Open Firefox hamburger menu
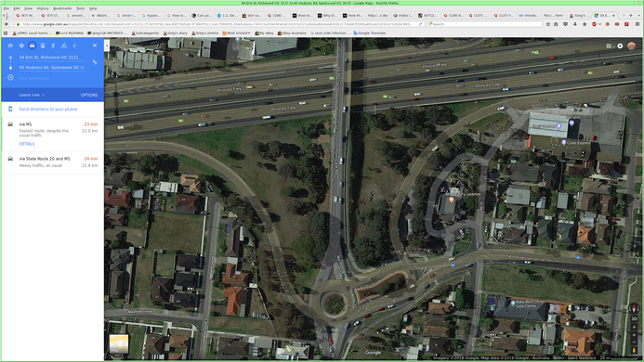Viewport: 644px width, 362px height. (637, 24)
